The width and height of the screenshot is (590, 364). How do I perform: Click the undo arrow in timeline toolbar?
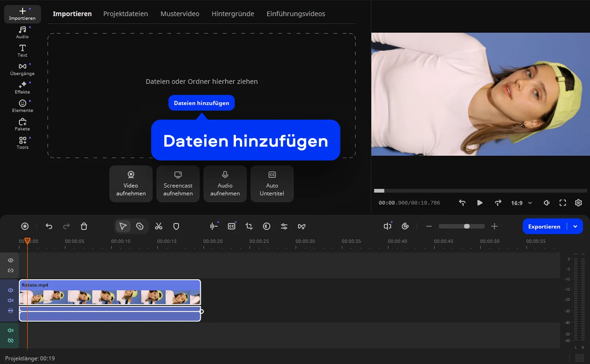pyautogui.click(x=49, y=226)
